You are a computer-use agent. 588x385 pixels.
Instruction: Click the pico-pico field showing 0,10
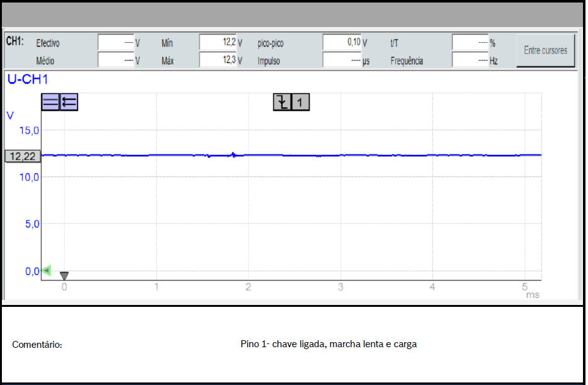(x=341, y=43)
